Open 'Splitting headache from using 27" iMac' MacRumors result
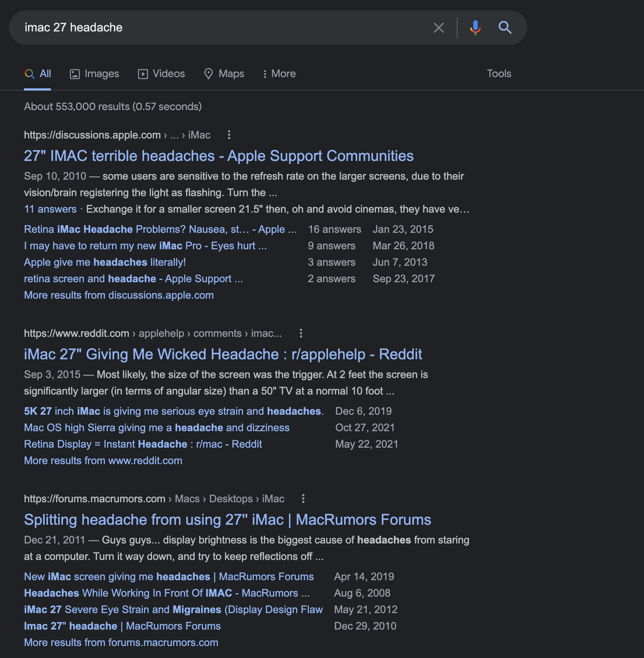The width and height of the screenshot is (644, 658). tap(228, 520)
